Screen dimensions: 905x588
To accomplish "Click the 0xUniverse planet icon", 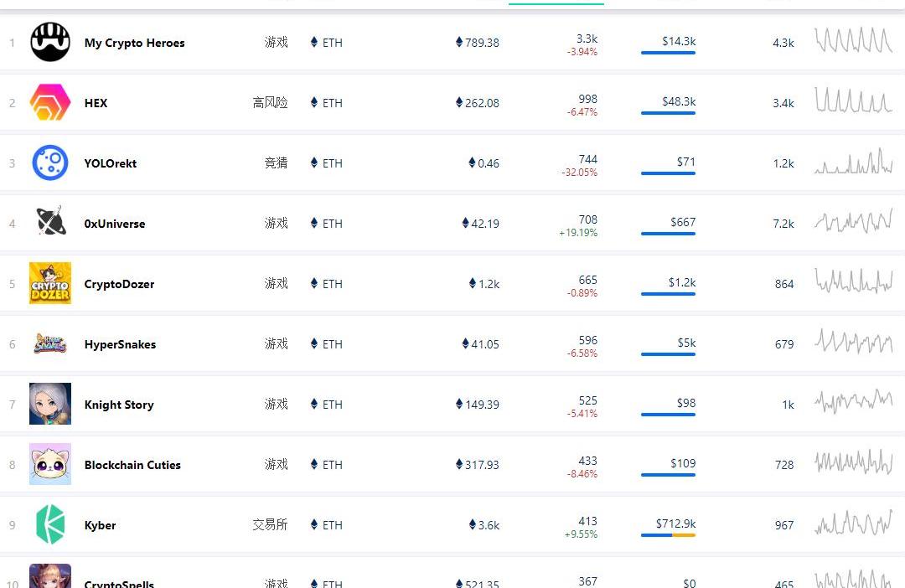I will (x=50, y=224).
